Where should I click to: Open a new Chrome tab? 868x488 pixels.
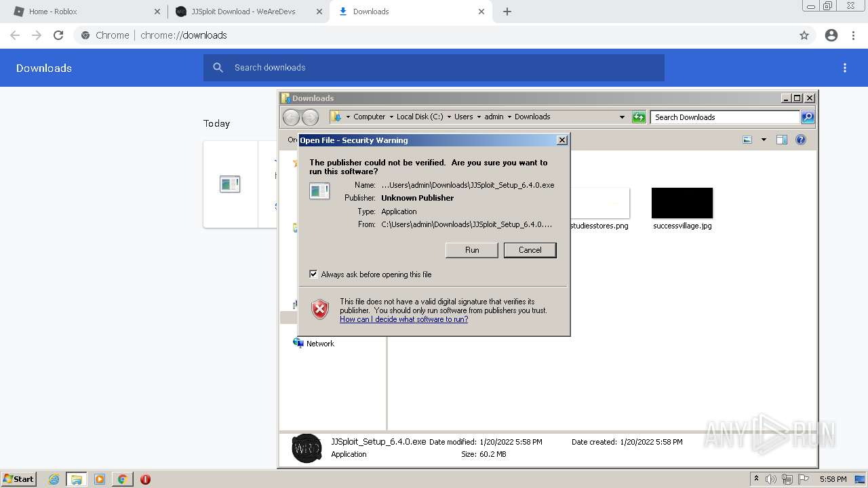[x=507, y=12]
